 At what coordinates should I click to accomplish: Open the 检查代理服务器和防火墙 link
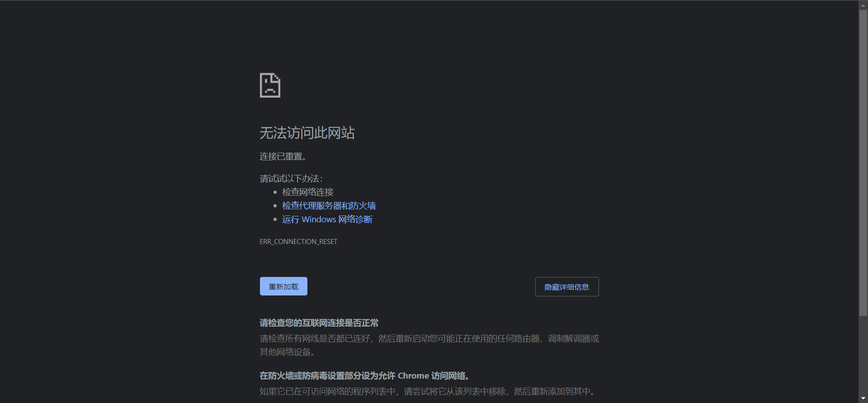[x=329, y=206]
